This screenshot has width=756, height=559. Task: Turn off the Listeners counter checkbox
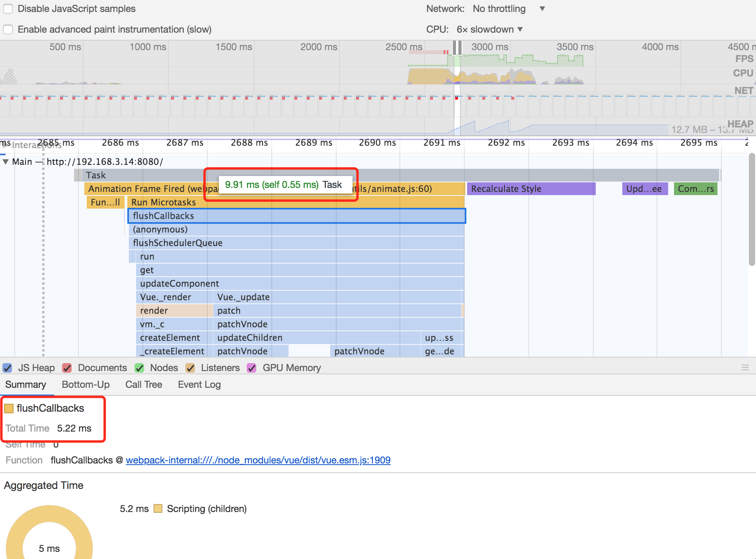[x=191, y=368]
